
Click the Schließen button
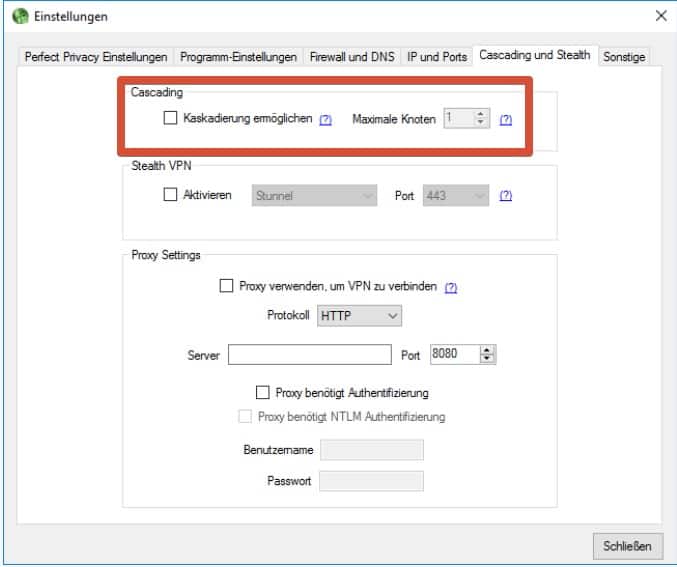pos(627,545)
